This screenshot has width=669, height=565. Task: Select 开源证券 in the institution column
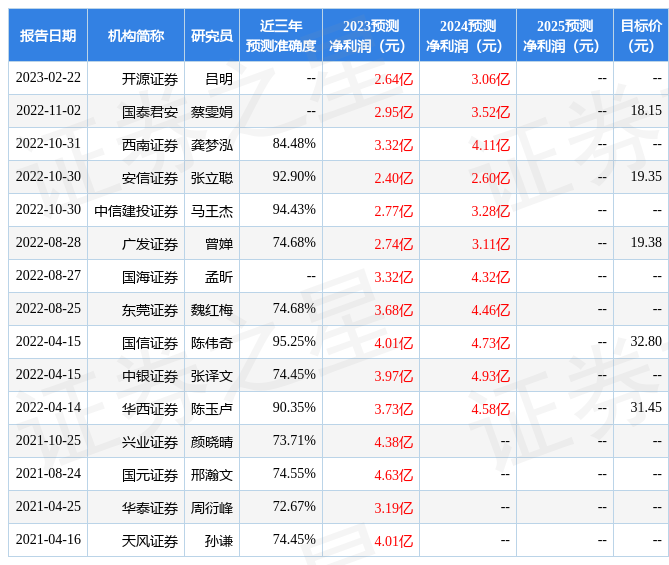click(x=150, y=79)
